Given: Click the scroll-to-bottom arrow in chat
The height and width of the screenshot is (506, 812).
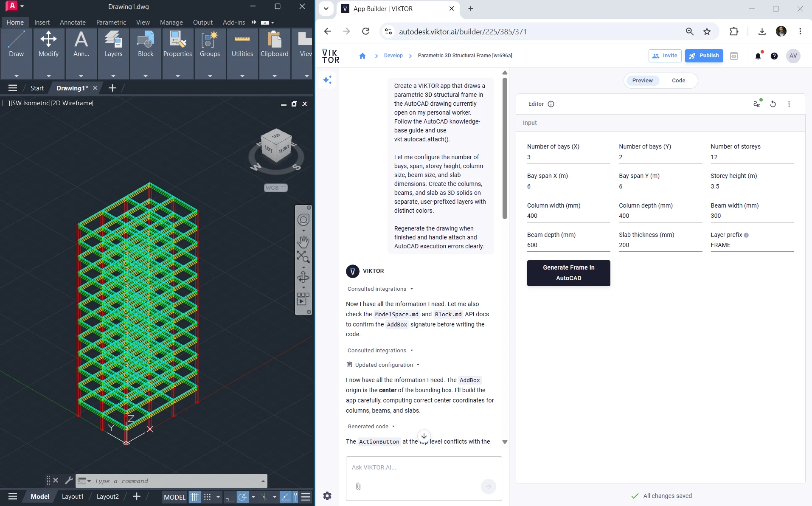Looking at the screenshot, I should [424, 436].
